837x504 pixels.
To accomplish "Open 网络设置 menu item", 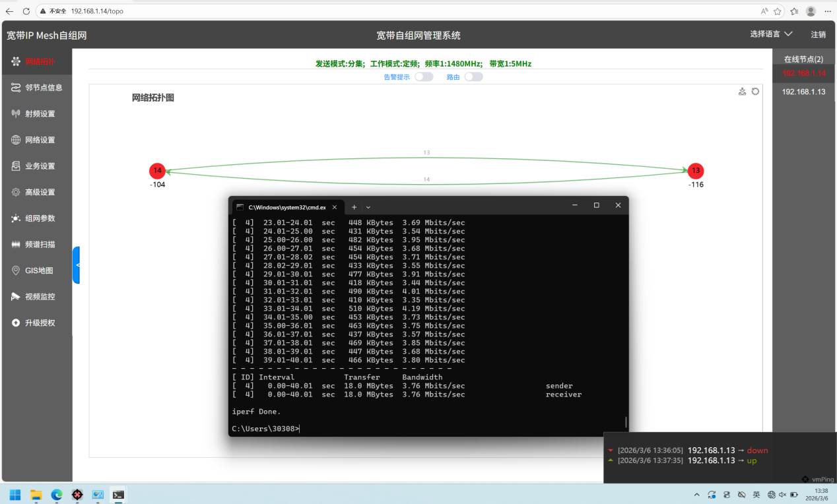I will (x=36, y=140).
